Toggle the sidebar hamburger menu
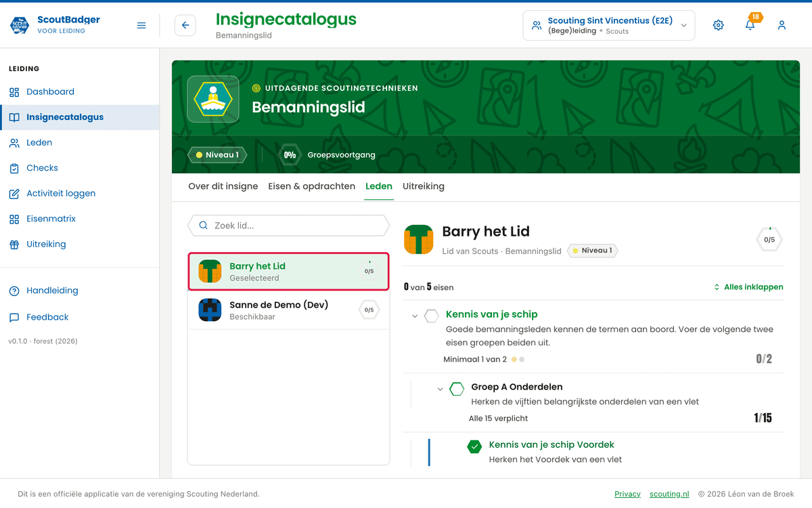812x508 pixels. tap(141, 26)
